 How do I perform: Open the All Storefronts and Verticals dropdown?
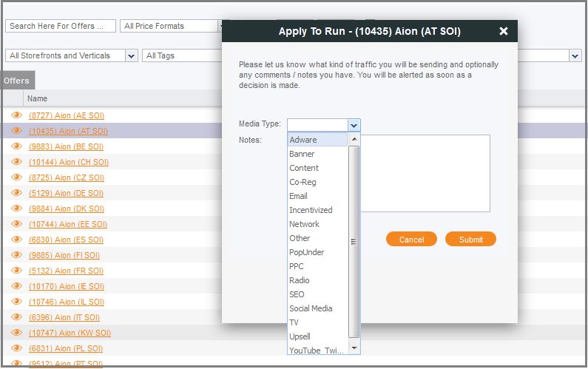(132, 55)
